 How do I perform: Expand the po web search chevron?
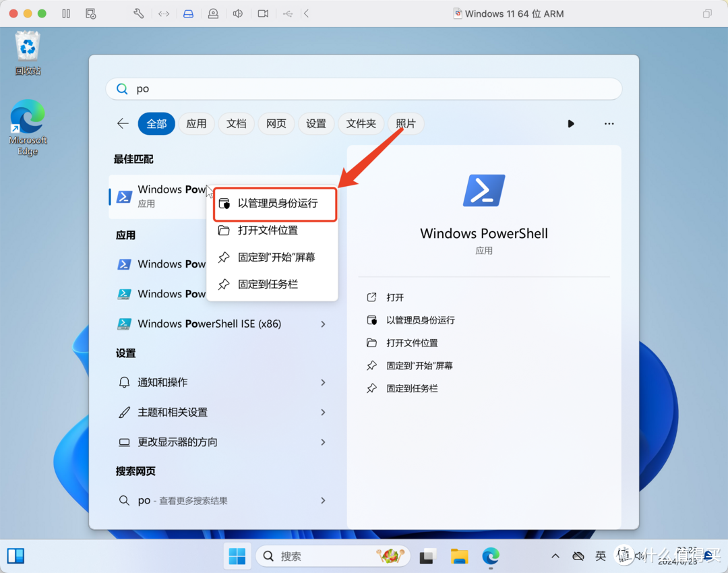(x=323, y=501)
